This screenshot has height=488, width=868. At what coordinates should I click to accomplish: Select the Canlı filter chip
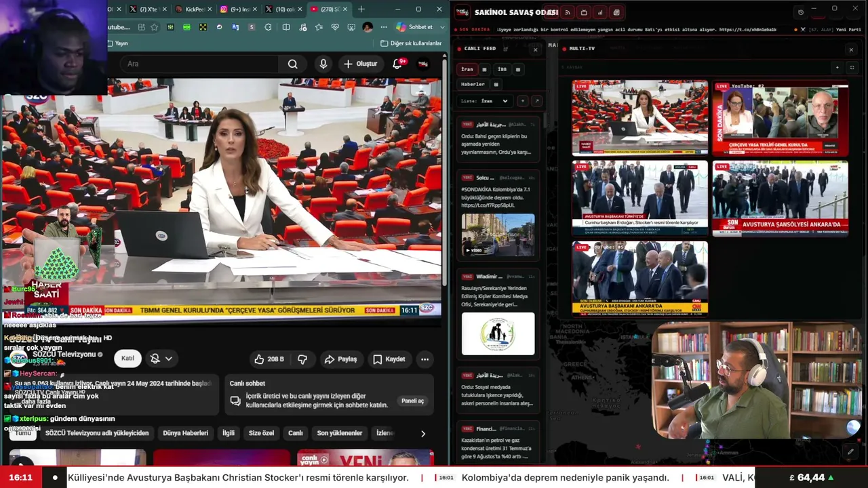pos(296,433)
